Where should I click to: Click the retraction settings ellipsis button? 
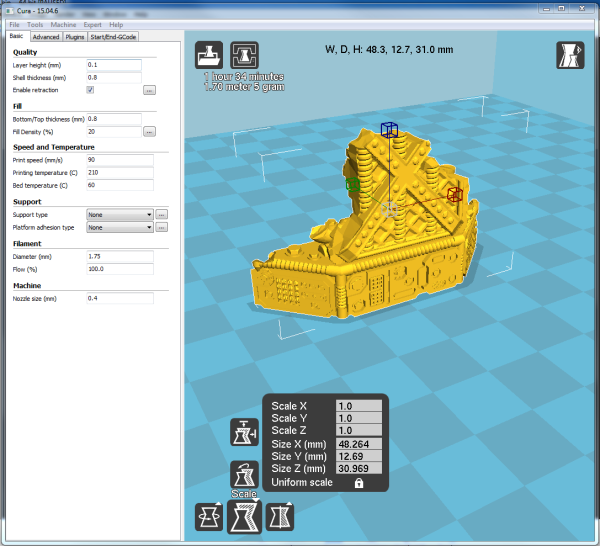point(149,90)
